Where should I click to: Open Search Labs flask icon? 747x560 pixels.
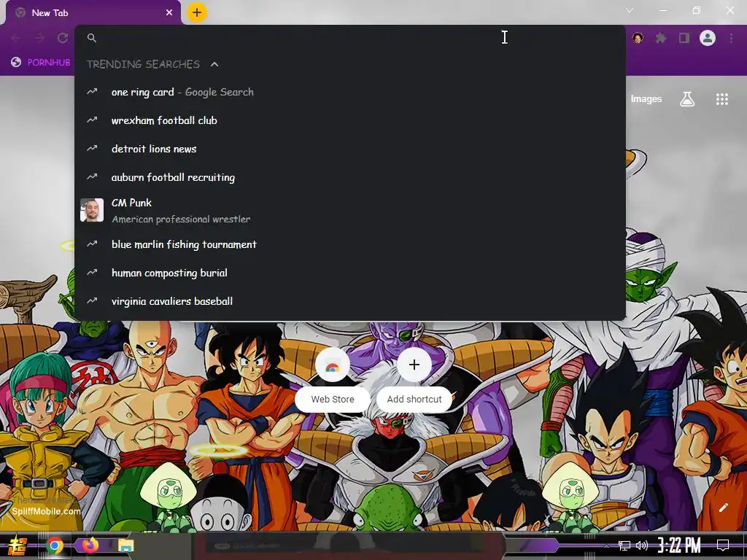687,99
